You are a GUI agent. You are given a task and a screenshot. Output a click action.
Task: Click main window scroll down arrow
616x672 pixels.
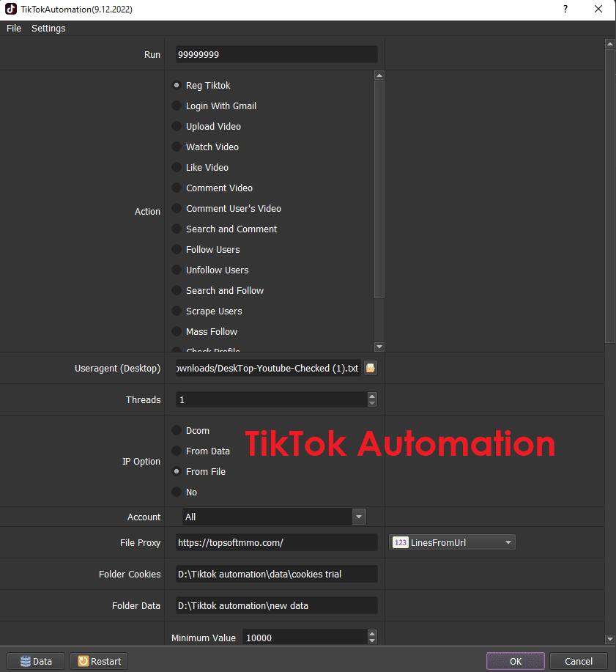tap(610, 639)
